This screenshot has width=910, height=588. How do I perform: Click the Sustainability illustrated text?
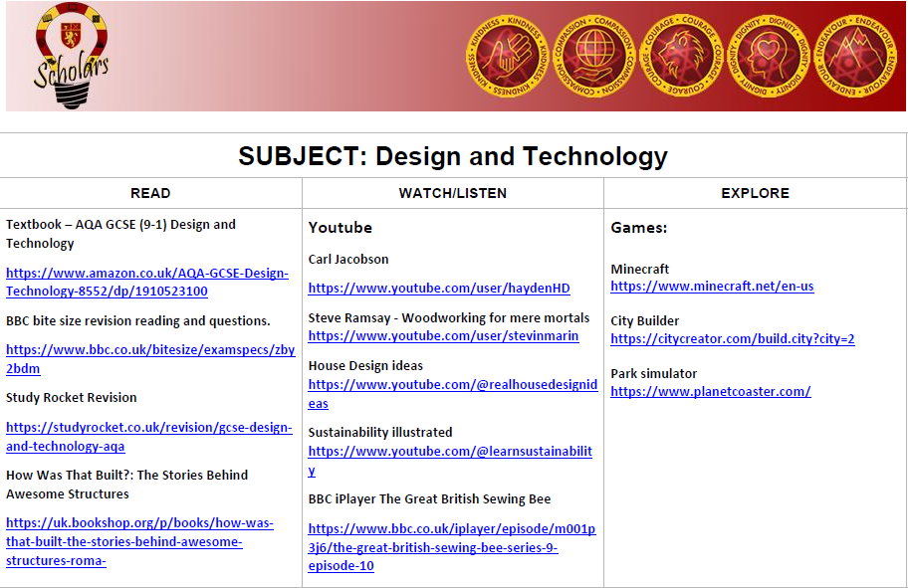tap(380, 433)
